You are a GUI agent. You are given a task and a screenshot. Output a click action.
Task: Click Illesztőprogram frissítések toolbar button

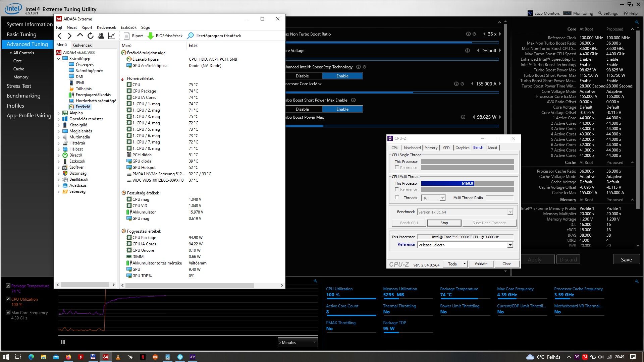click(x=214, y=36)
